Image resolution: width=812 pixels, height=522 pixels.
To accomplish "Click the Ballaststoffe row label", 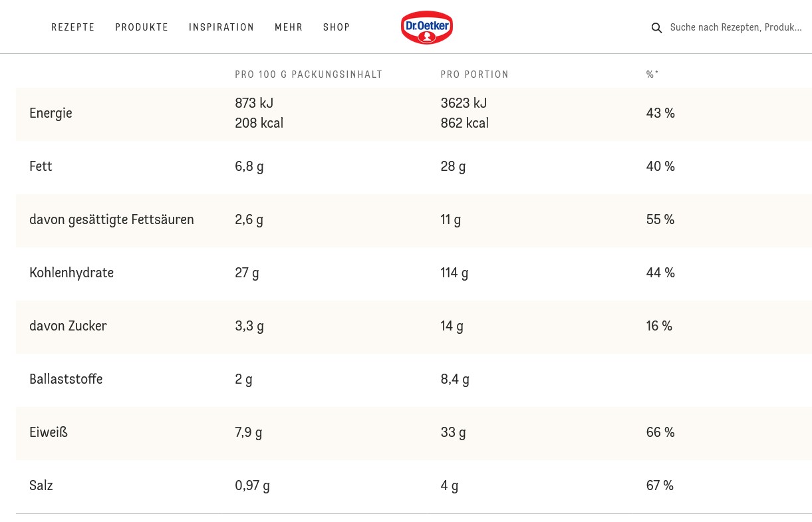I will (x=66, y=379).
